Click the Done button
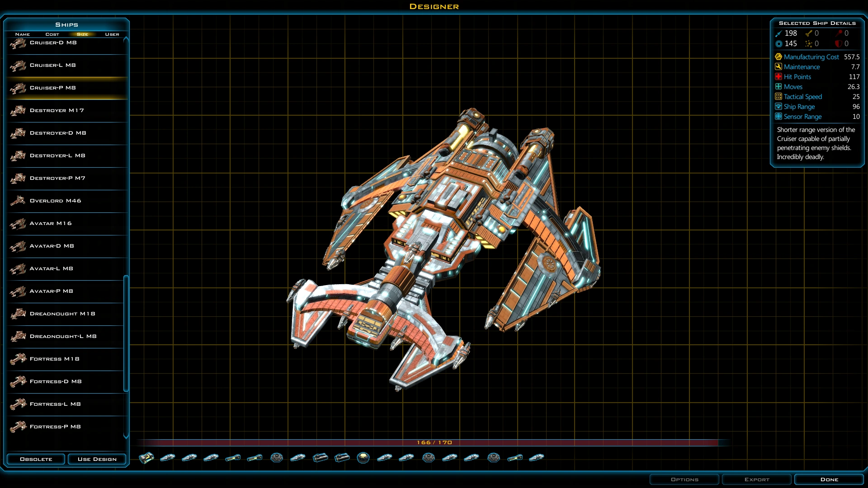The image size is (868, 488). [829, 479]
